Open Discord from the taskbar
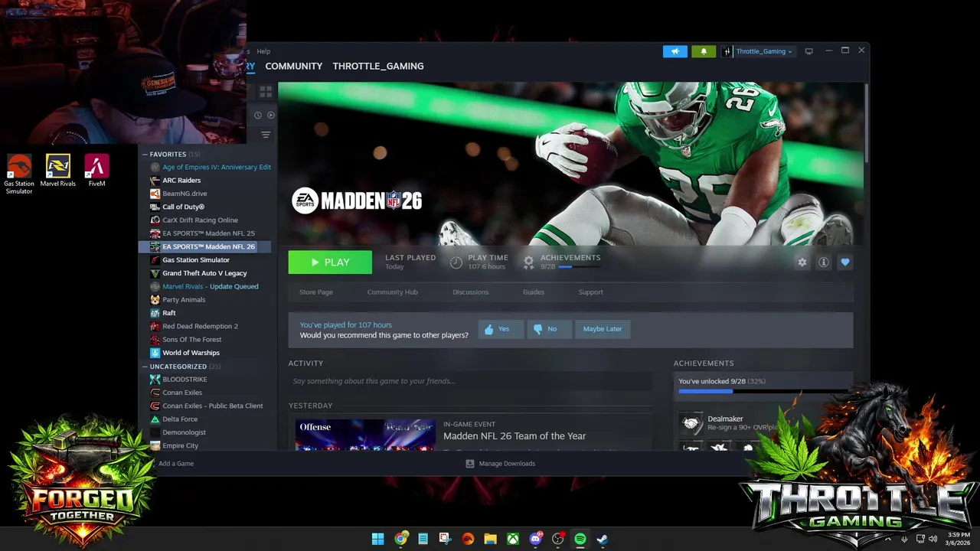Screen dimensions: 980x551 coord(536,539)
